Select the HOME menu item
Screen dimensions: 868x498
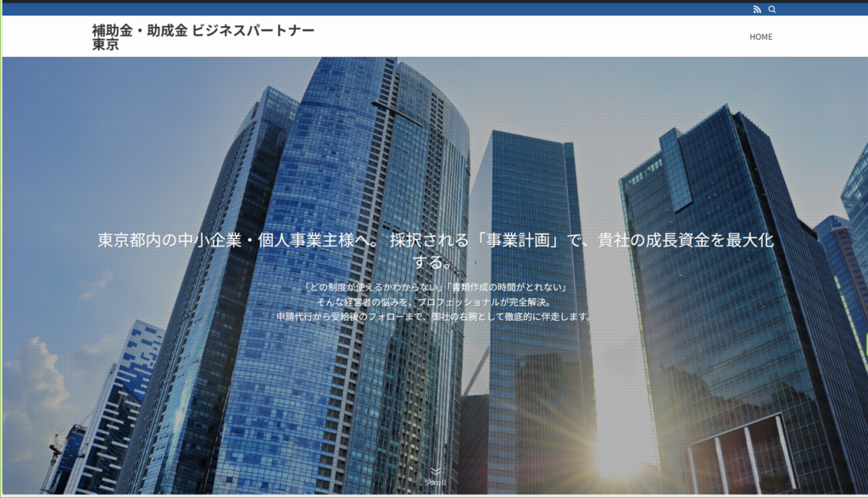pyautogui.click(x=760, y=36)
